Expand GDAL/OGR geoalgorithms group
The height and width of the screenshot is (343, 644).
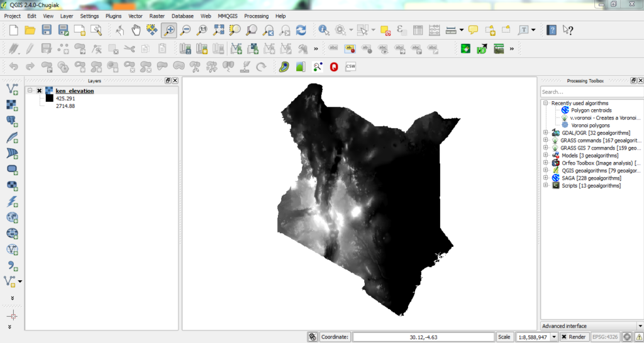point(546,133)
